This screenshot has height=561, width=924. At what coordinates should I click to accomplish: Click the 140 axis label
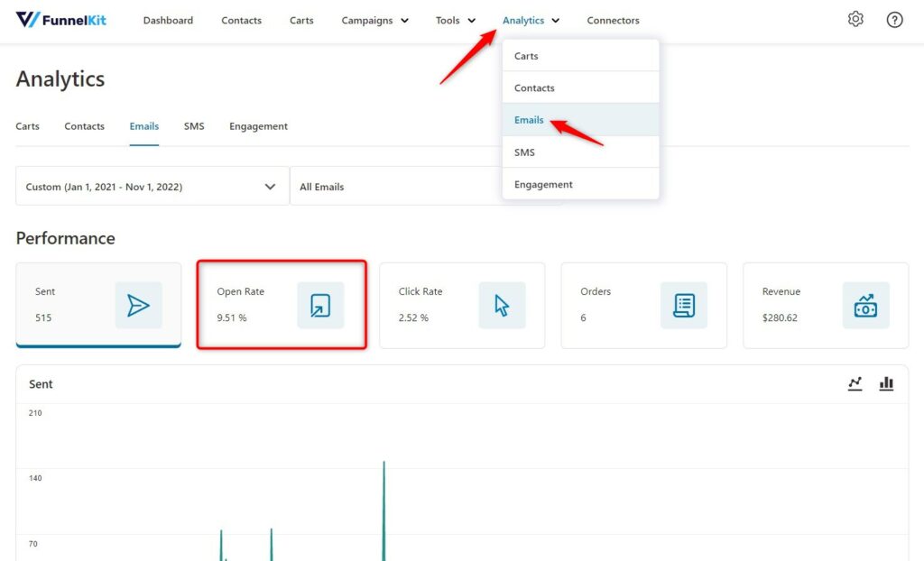[35, 478]
